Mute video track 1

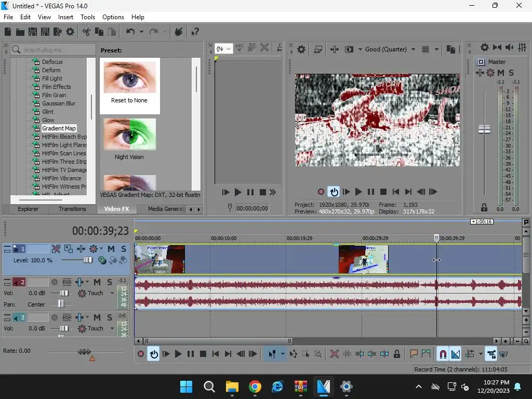tap(111, 249)
